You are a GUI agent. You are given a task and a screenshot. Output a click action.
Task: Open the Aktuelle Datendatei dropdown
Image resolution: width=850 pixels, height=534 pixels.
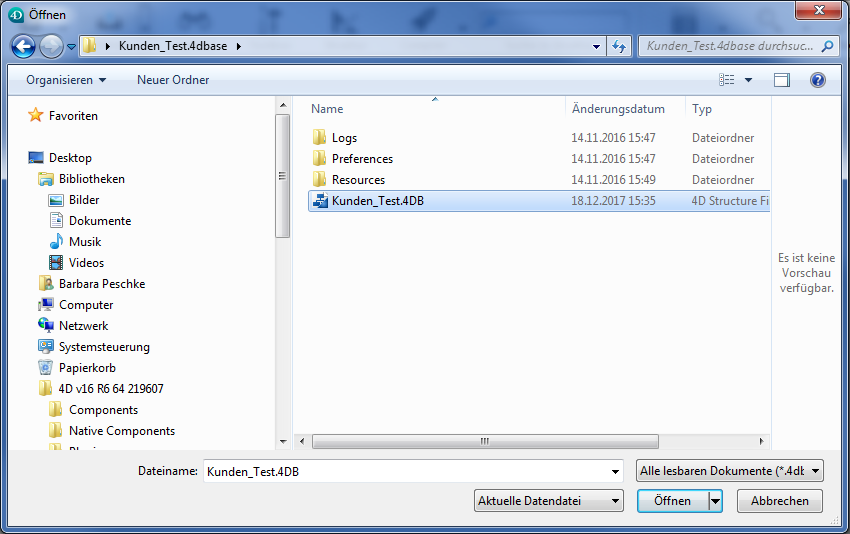tap(549, 501)
